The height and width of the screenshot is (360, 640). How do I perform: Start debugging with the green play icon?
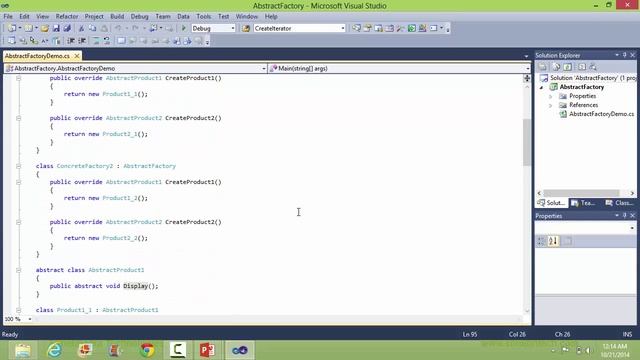pyautogui.click(x=184, y=28)
